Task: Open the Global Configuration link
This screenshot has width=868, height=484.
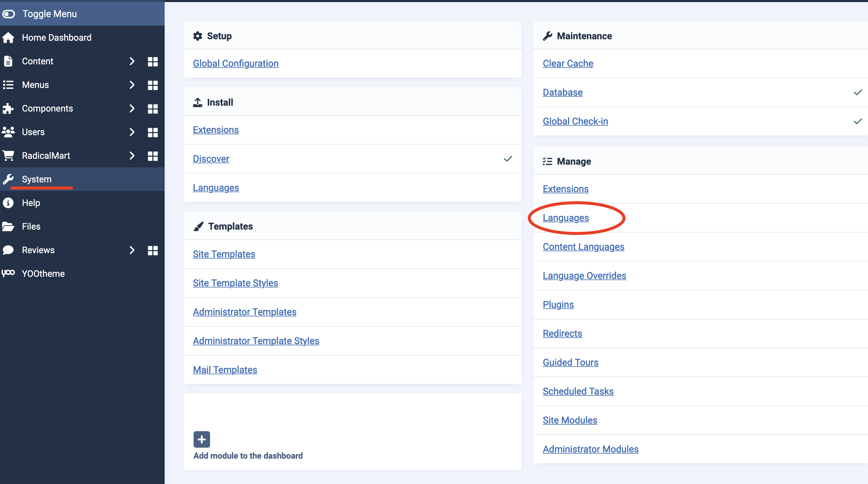Action: click(x=235, y=63)
